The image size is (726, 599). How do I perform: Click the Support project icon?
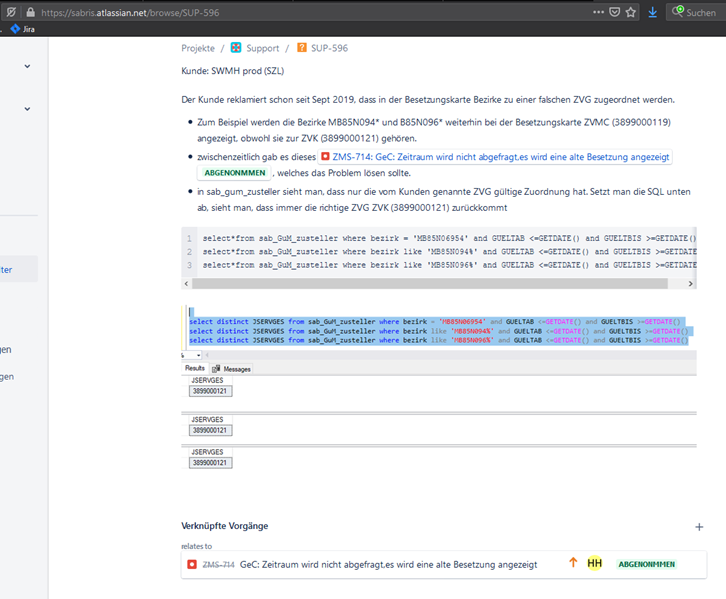click(236, 48)
